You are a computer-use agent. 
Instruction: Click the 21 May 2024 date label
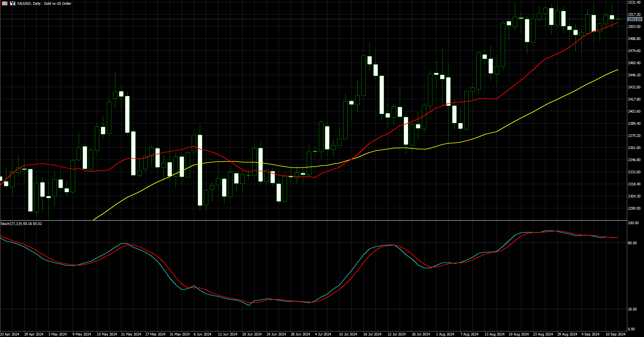(131, 334)
